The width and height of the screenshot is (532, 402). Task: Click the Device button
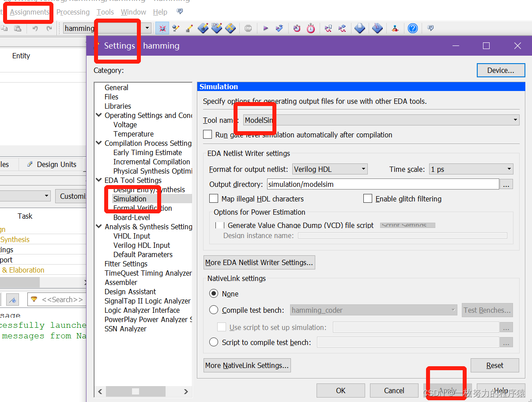(x=501, y=70)
